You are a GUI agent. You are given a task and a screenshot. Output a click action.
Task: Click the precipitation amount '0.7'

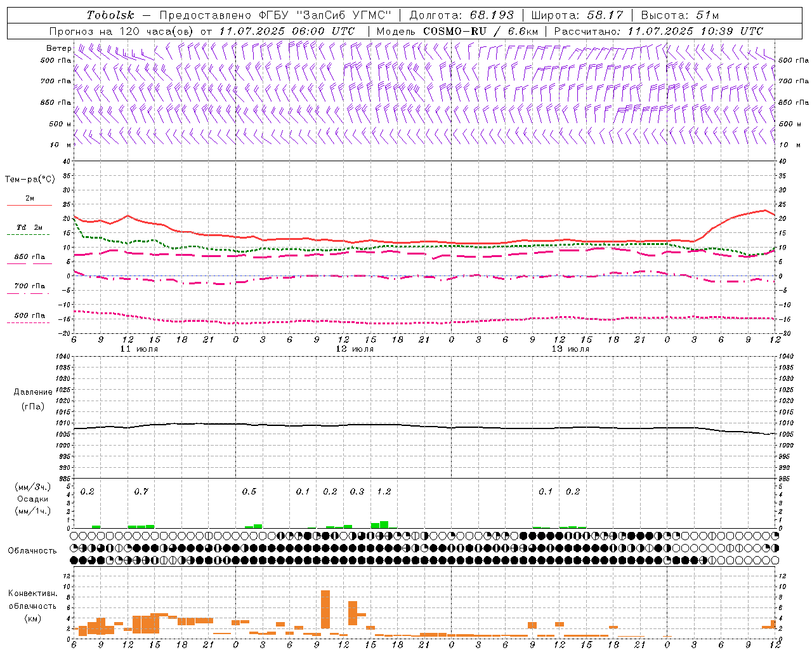pyautogui.click(x=141, y=491)
